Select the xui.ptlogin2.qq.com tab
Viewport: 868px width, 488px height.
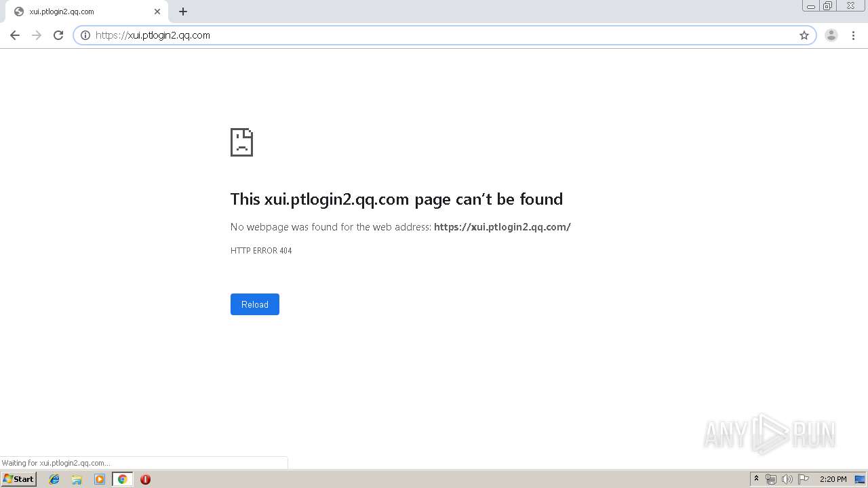[x=87, y=12]
